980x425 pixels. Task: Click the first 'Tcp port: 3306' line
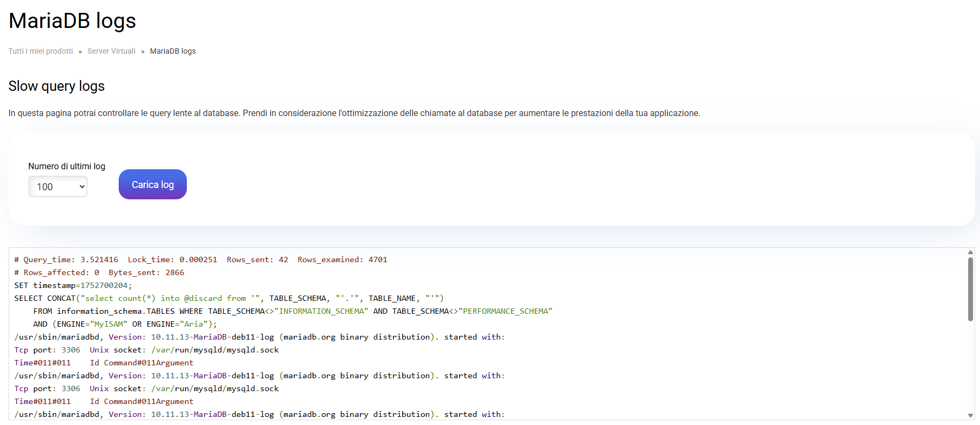[147, 350]
